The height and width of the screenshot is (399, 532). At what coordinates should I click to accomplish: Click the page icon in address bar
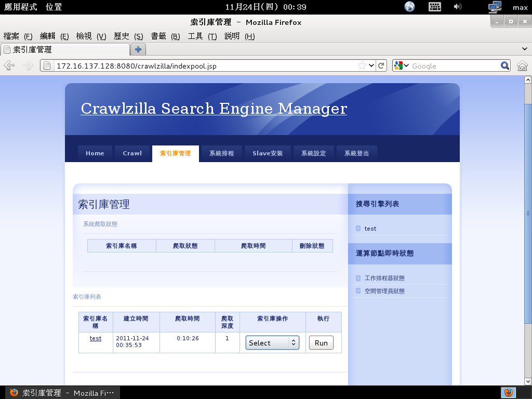(x=47, y=65)
